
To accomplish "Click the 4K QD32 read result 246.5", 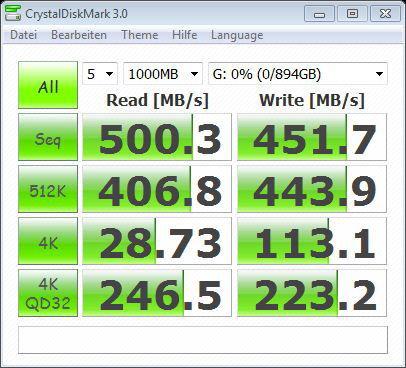I will pos(157,293).
